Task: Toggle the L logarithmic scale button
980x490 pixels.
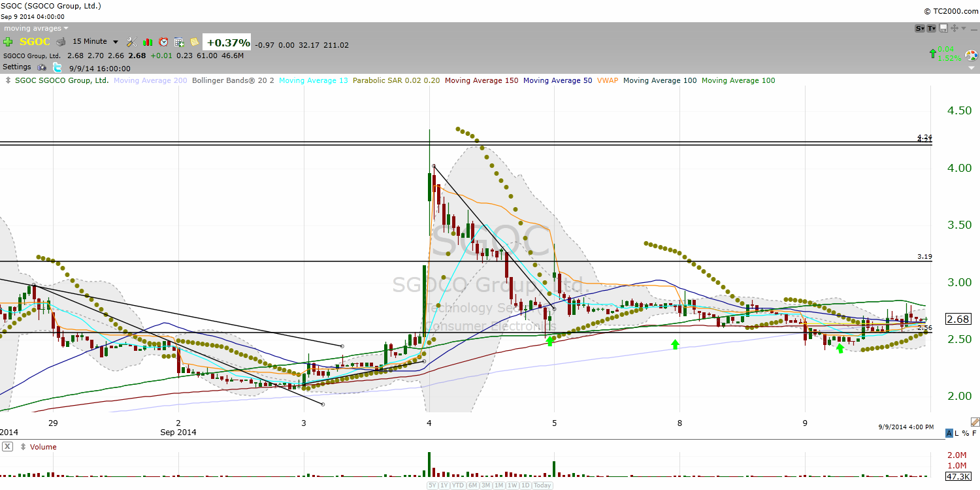Action: [x=958, y=433]
